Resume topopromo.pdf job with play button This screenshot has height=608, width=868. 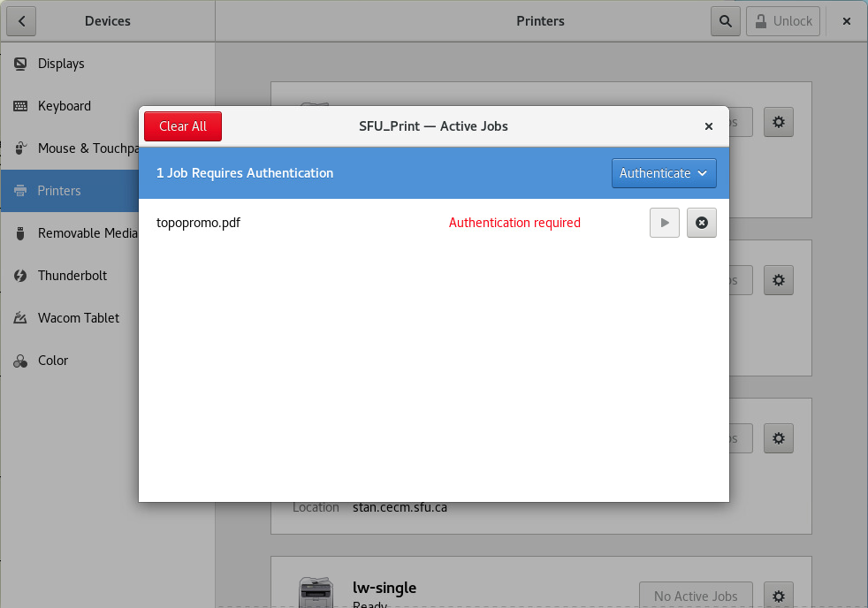[665, 223]
